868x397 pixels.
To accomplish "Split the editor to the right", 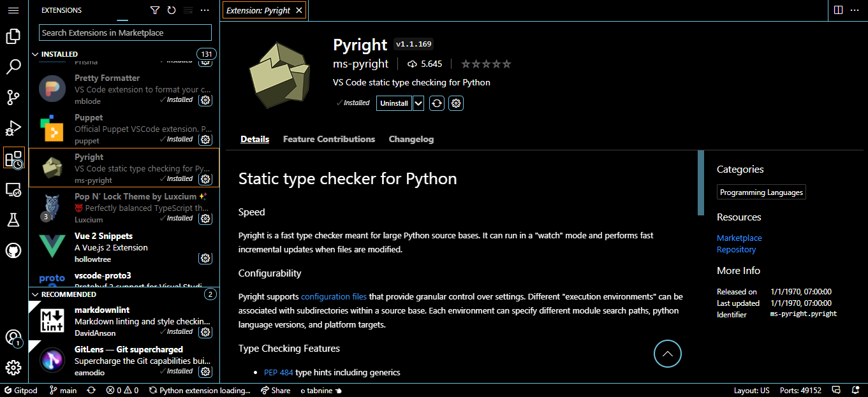I will (838, 10).
